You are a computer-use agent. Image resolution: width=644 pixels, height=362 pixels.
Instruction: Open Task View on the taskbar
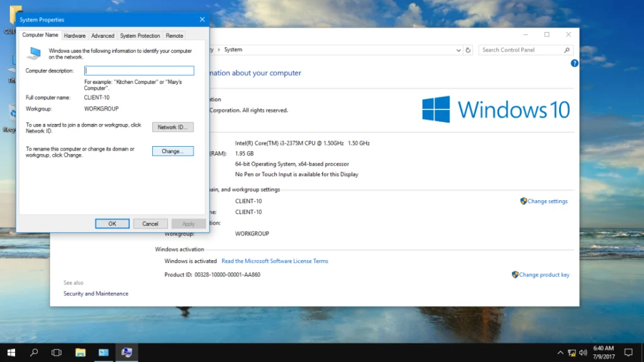coord(56,353)
